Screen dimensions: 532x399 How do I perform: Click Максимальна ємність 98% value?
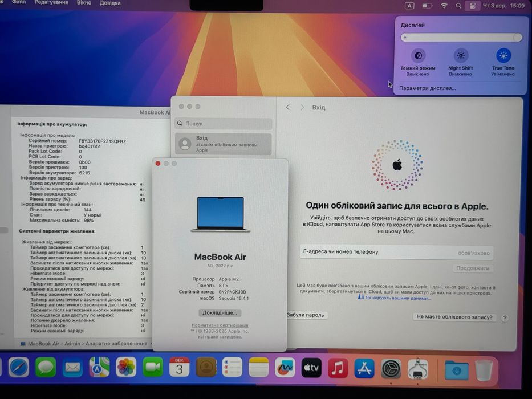(89, 220)
